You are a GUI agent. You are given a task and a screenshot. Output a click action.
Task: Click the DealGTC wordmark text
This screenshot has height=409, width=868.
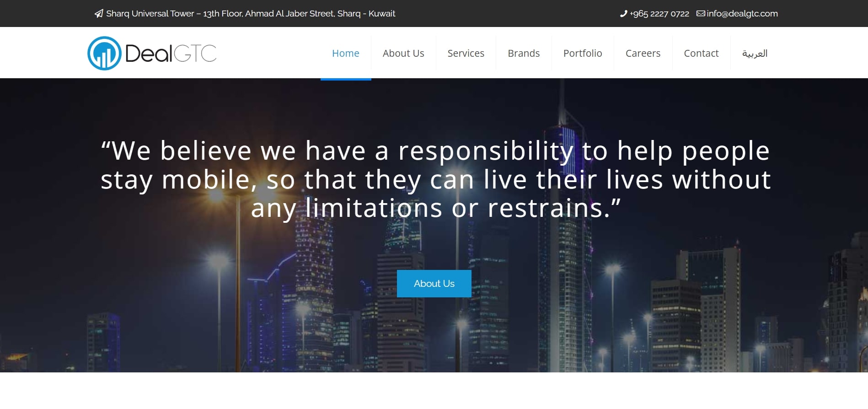(171, 54)
